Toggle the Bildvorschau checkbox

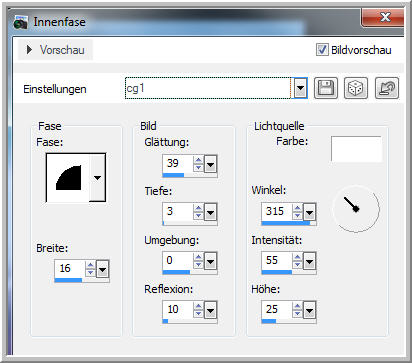322,50
